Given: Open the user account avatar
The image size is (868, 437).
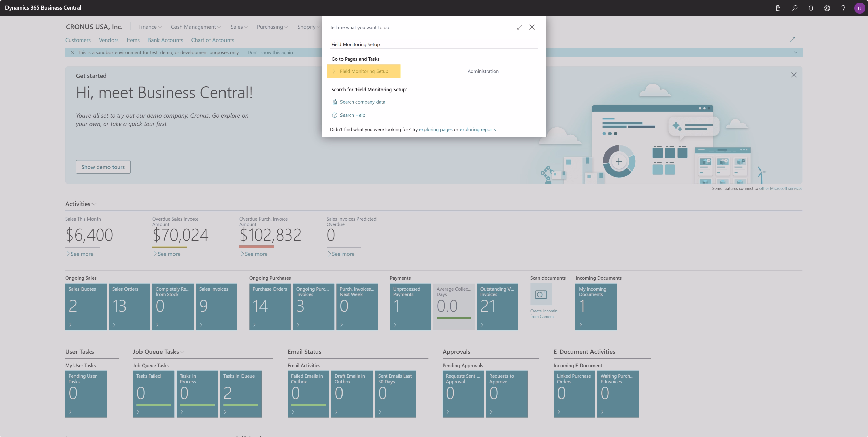Looking at the screenshot, I should [859, 8].
